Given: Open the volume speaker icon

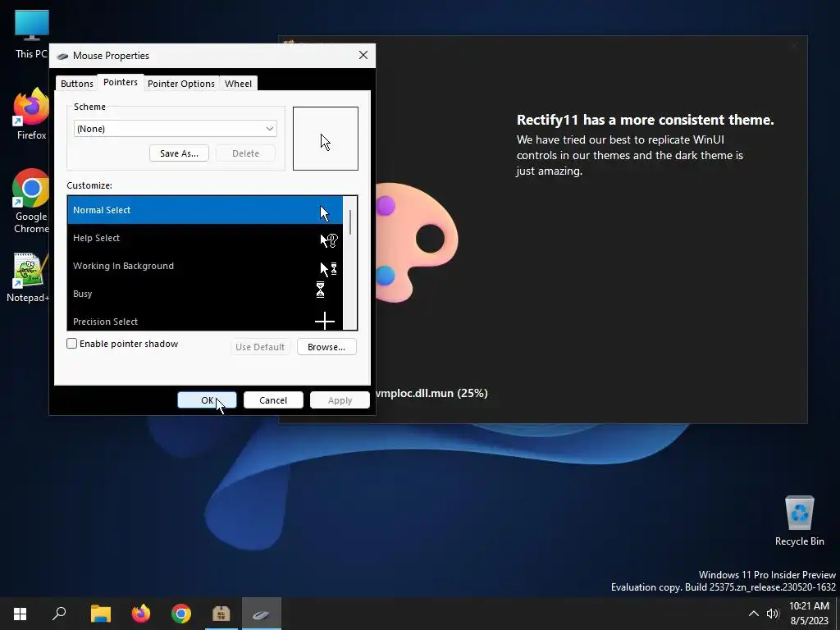Looking at the screenshot, I should (x=773, y=614).
